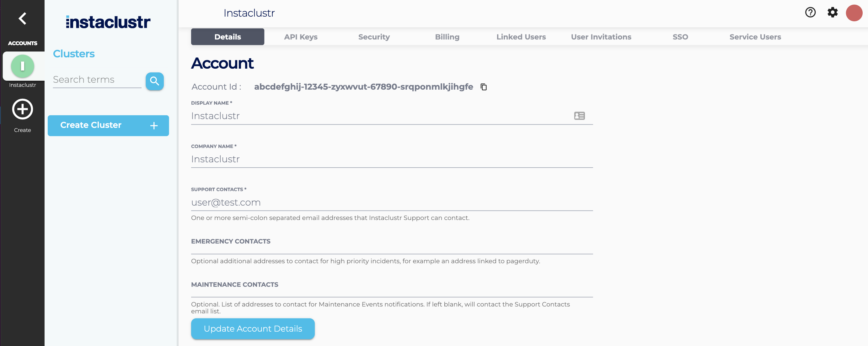This screenshot has width=868, height=346.
Task: Click the search icon next to search terms
Action: 155,81
